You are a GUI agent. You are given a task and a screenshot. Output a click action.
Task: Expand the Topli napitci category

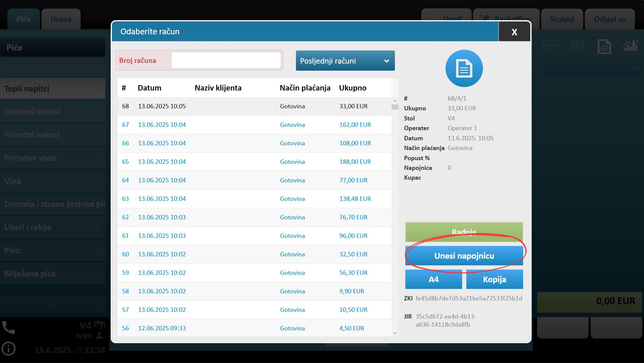pyautogui.click(x=53, y=89)
